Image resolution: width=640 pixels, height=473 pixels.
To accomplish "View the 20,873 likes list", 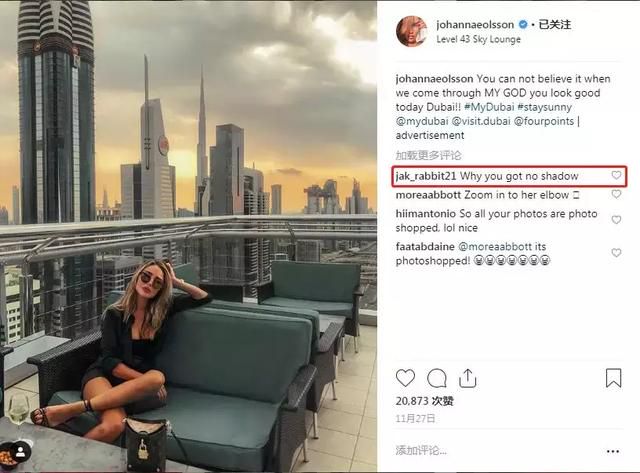I will (424, 401).
